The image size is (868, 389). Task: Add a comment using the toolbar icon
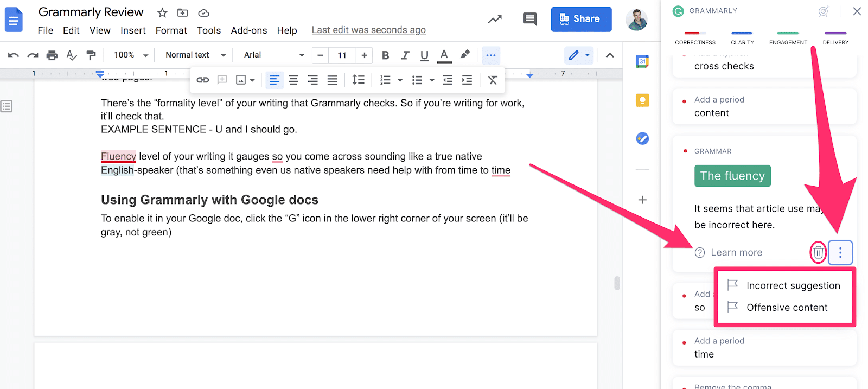[x=222, y=80]
